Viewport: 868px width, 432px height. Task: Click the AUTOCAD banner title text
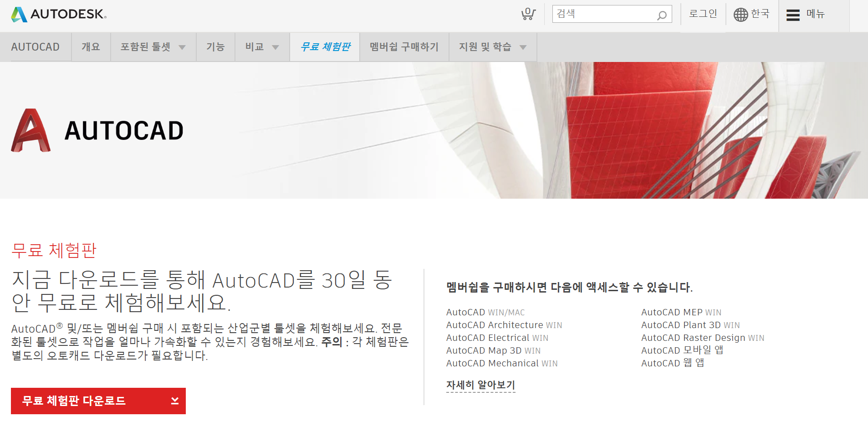pyautogui.click(x=124, y=131)
